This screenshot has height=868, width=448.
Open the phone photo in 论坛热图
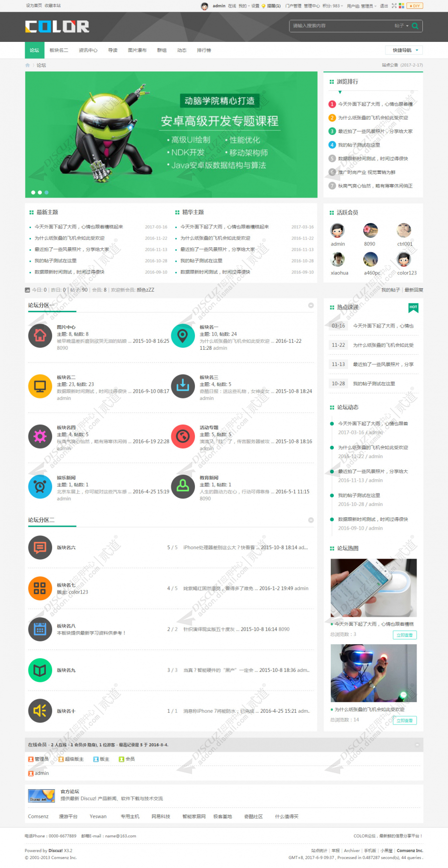pyautogui.click(x=374, y=587)
